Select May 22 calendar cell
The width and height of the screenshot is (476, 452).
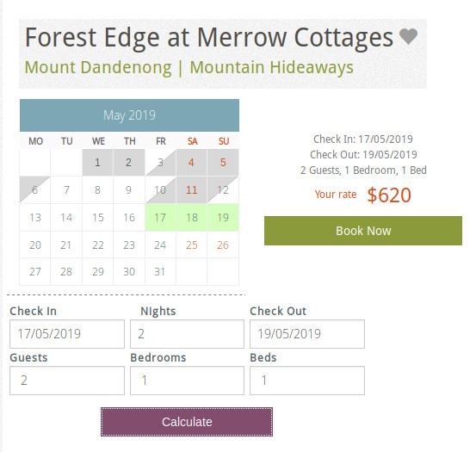97,245
